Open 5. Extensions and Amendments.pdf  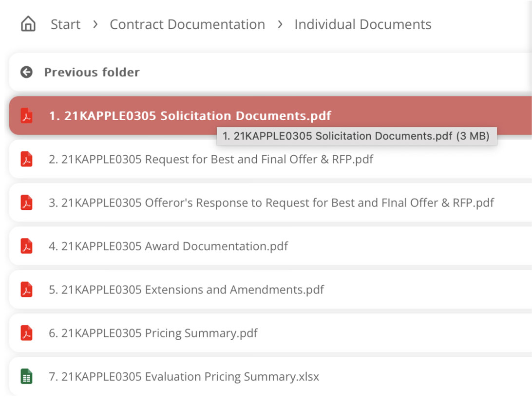coord(186,290)
